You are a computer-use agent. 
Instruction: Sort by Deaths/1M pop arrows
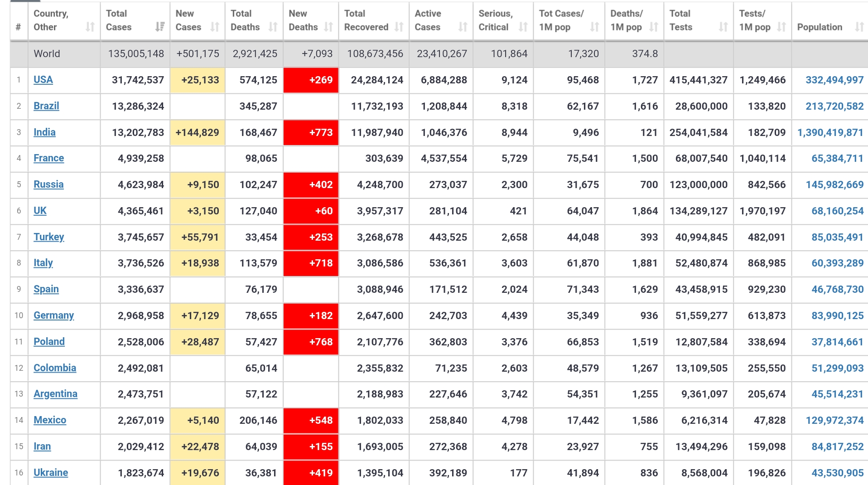tap(653, 27)
